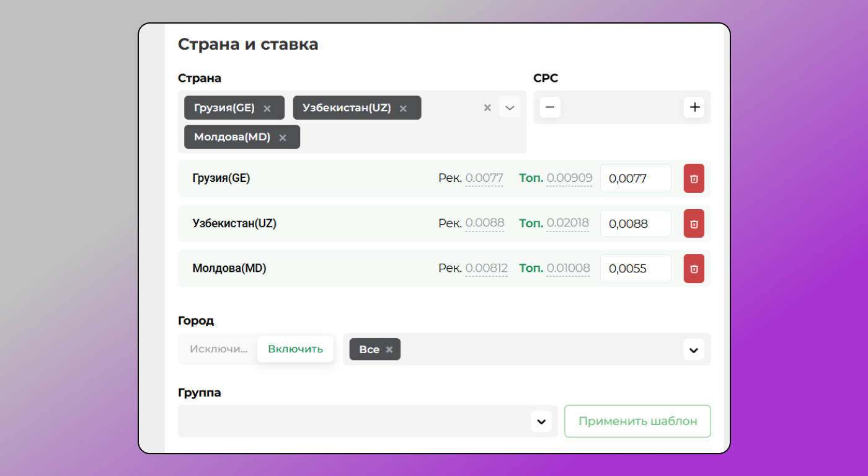868x476 pixels.
Task: Delete the Узбекистан(UZ) row via trash icon
Action: pos(693,223)
